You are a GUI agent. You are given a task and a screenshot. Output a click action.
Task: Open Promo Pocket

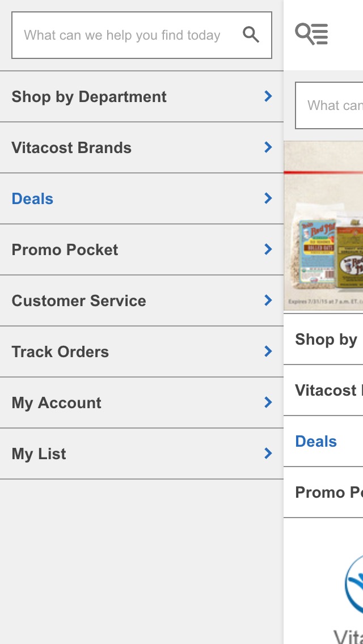[65, 249]
